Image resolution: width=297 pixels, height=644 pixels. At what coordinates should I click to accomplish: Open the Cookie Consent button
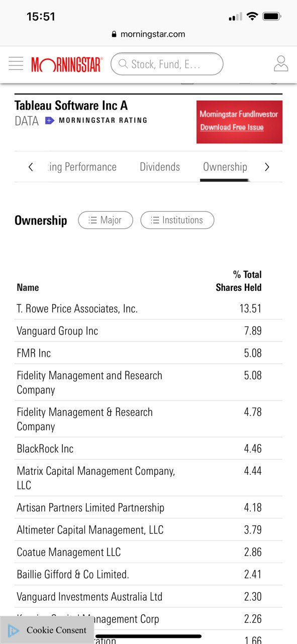click(x=47, y=630)
